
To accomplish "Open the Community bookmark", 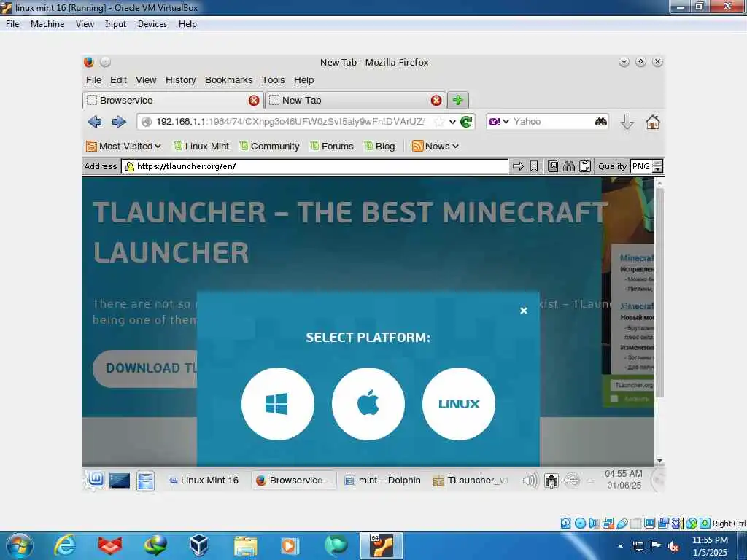I will tap(269, 146).
